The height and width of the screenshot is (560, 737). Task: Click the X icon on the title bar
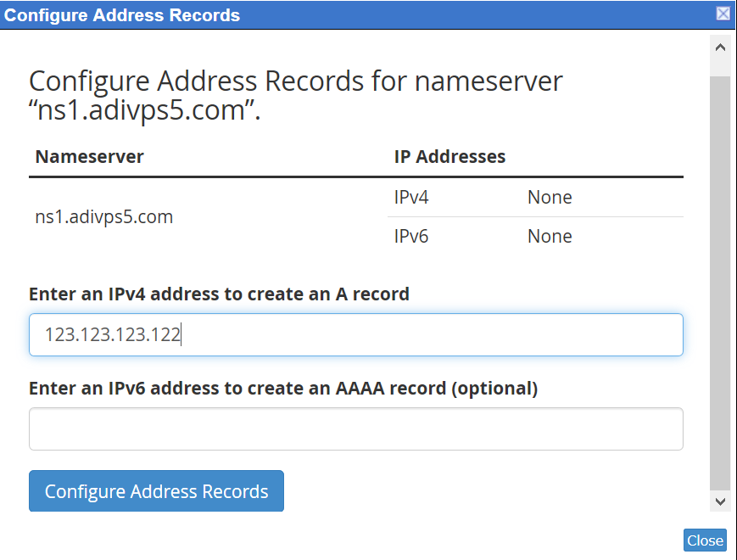pyautogui.click(x=722, y=14)
